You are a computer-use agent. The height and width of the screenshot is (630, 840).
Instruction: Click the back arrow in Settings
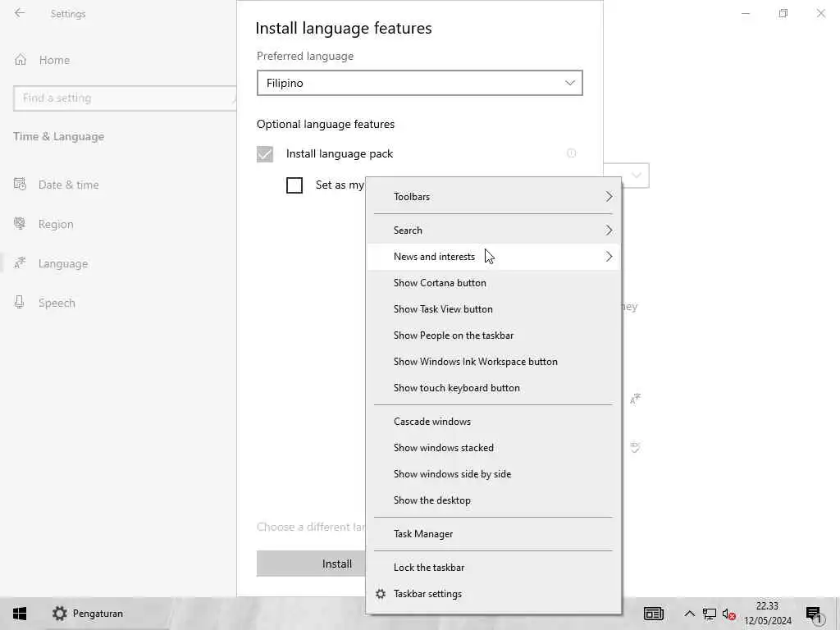(x=20, y=13)
